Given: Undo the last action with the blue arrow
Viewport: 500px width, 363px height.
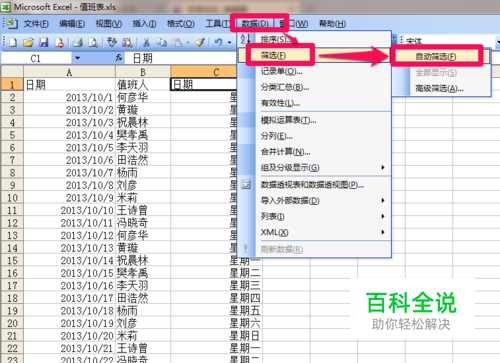Looking at the screenshot, I should point(218,42).
